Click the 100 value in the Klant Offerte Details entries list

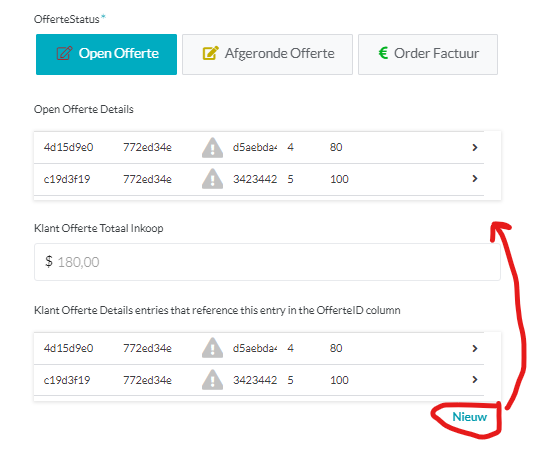[x=339, y=380]
